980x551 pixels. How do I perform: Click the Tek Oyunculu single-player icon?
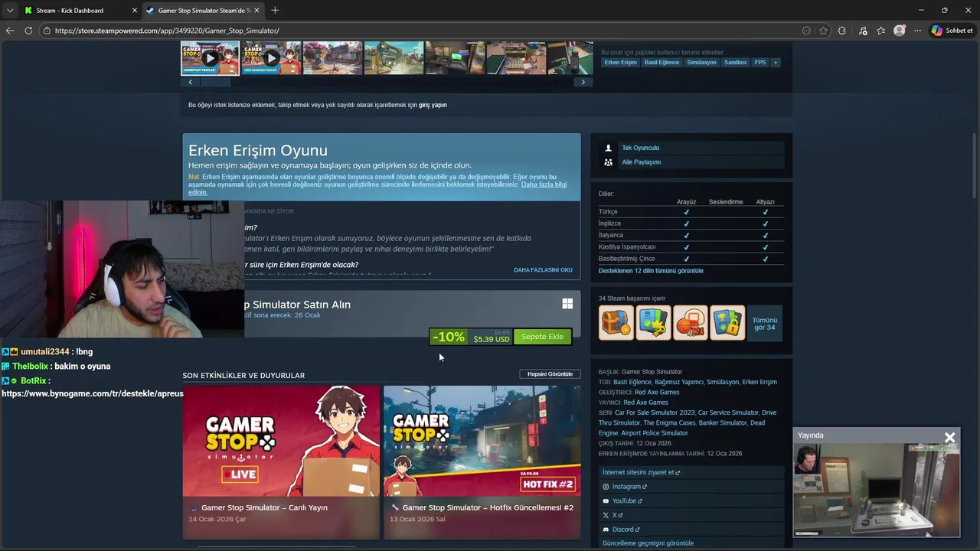pyautogui.click(x=609, y=148)
